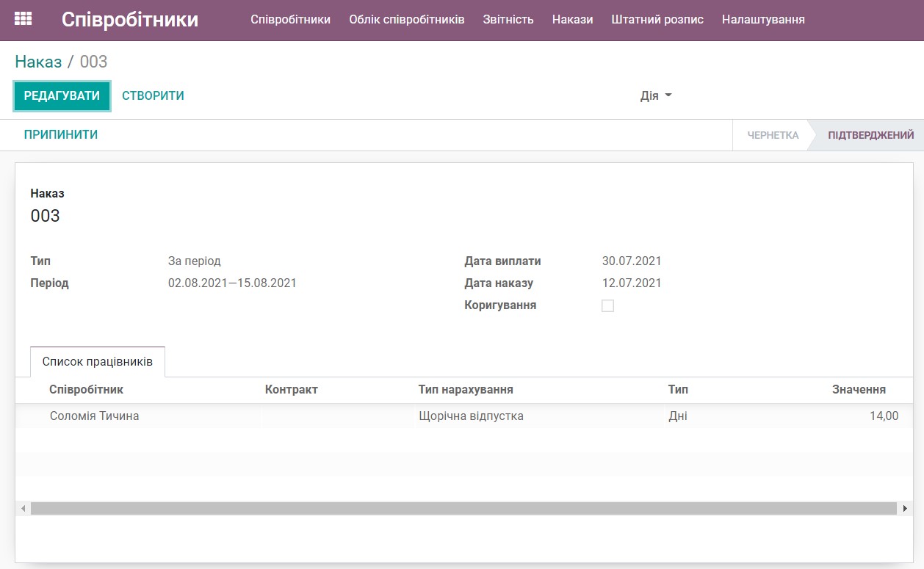Open the Наказ breadcrumb link
The image size is (924, 569).
pos(36,62)
